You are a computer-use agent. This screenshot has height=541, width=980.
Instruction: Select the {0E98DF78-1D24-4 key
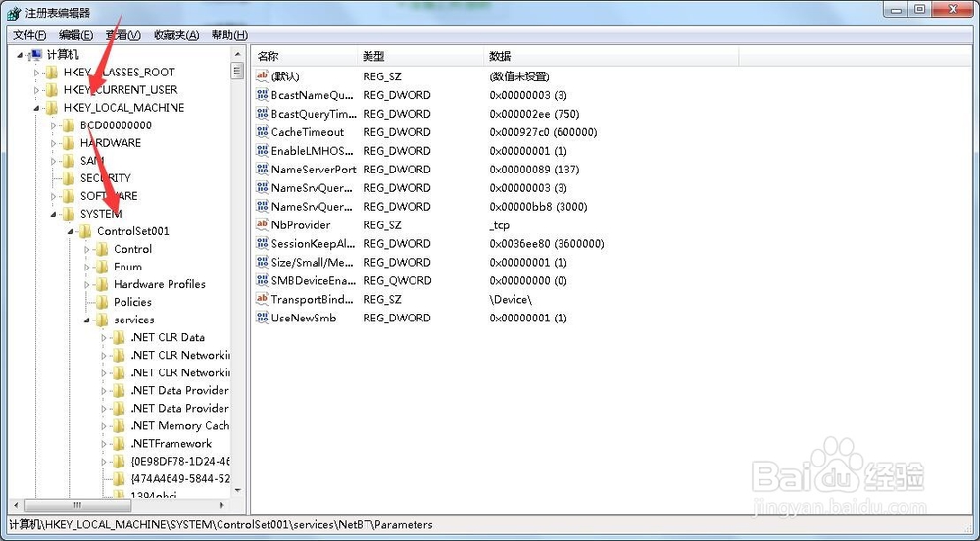(180, 461)
